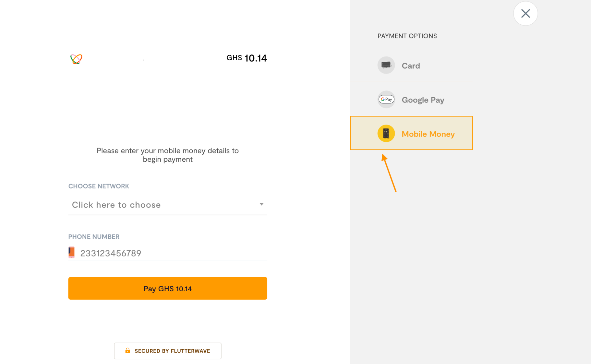Click the yellow Mobile Money phone icon
The image size is (591, 364).
(386, 134)
